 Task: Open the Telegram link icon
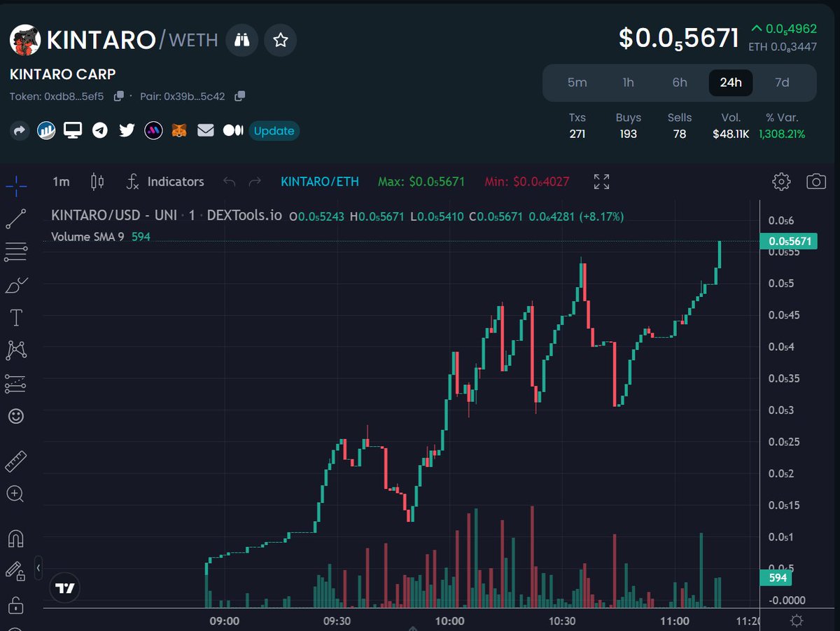tap(100, 130)
